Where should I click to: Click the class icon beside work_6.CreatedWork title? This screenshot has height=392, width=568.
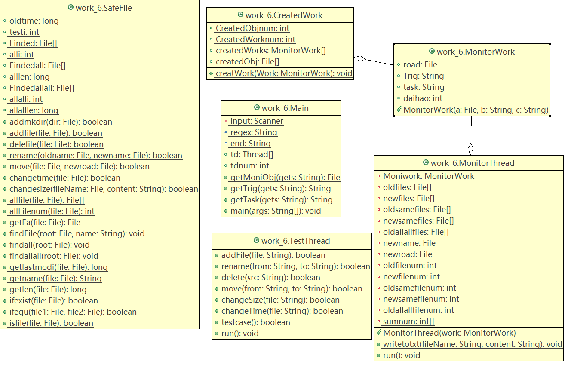point(241,15)
